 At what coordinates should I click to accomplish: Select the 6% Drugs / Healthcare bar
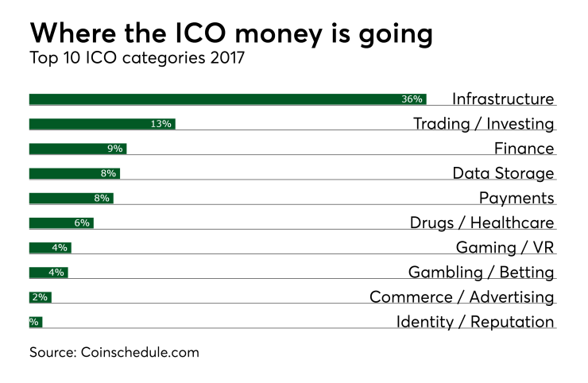(x=61, y=222)
